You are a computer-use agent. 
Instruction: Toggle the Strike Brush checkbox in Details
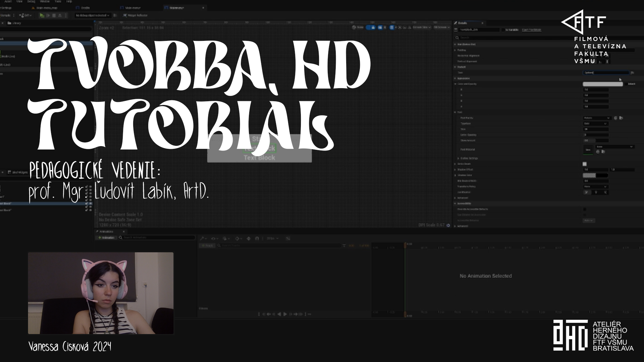point(585,164)
